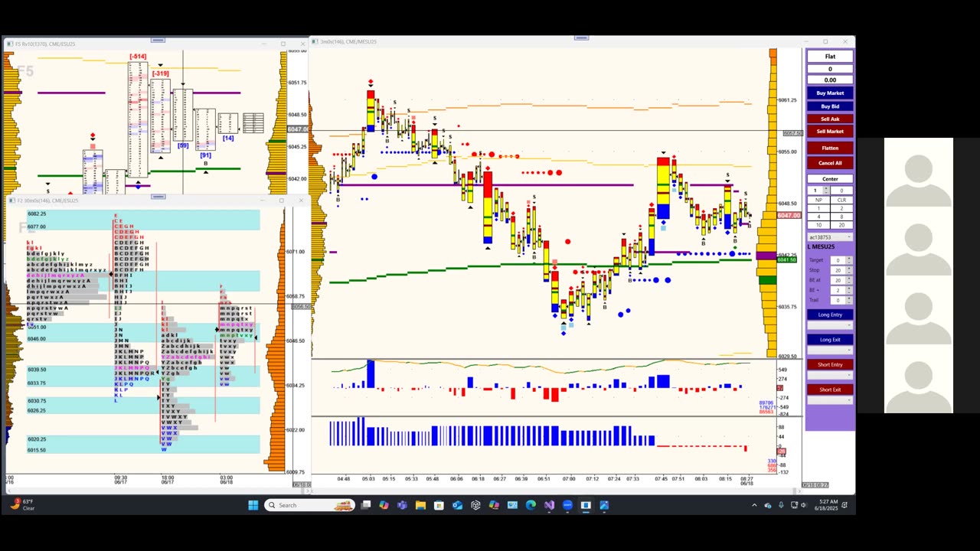This screenshot has height=551, width=980.
Task: Adjust the BE + value stepper
Action: (848, 290)
